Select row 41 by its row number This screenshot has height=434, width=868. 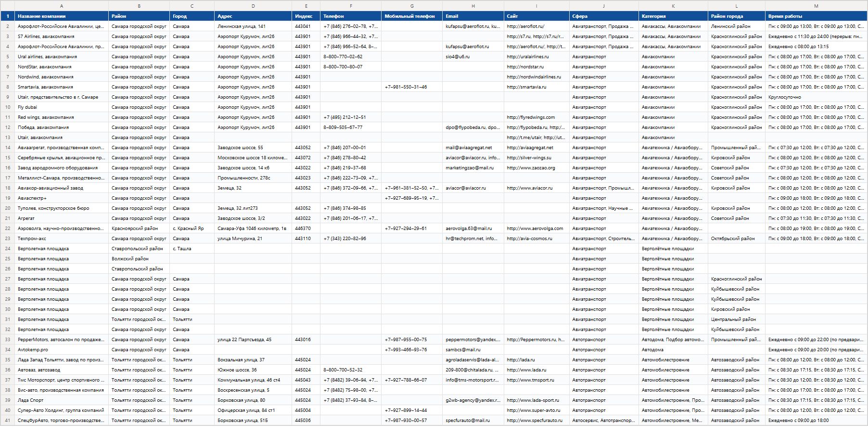pyautogui.click(x=8, y=421)
